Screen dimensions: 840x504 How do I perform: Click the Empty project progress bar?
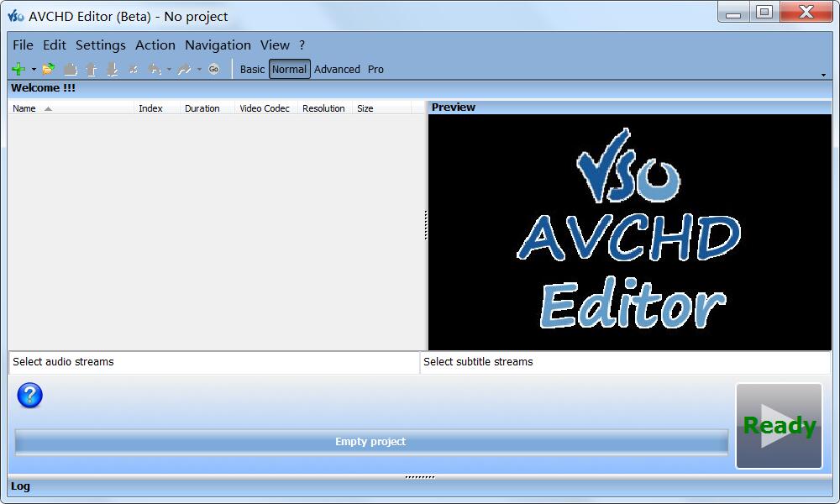click(371, 442)
